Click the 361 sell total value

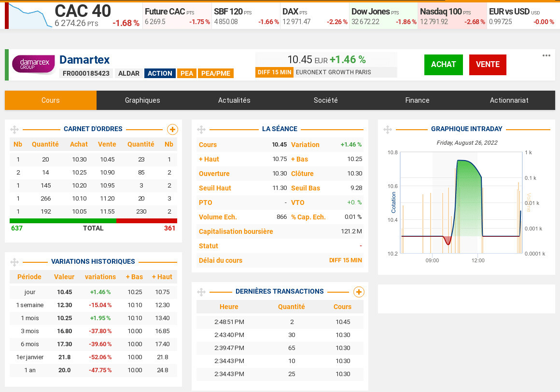[169, 228]
